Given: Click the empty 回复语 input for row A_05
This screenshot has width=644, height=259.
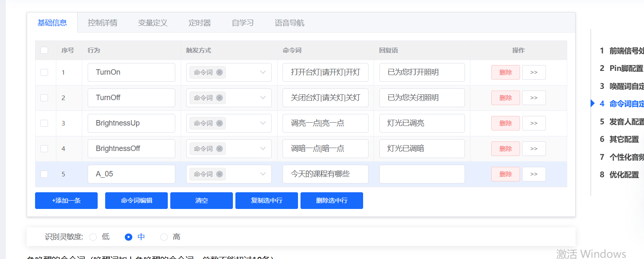Looking at the screenshot, I should click(x=422, y=174).
